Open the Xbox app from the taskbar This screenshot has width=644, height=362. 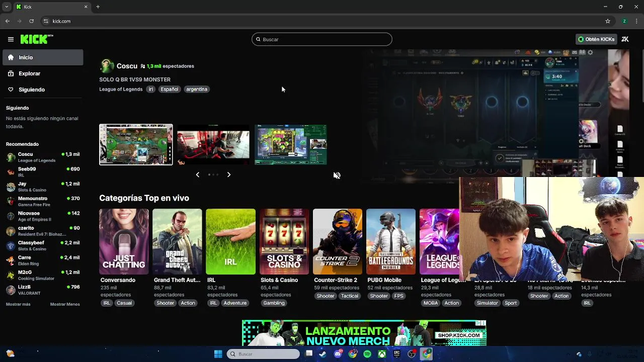[382, 354]
